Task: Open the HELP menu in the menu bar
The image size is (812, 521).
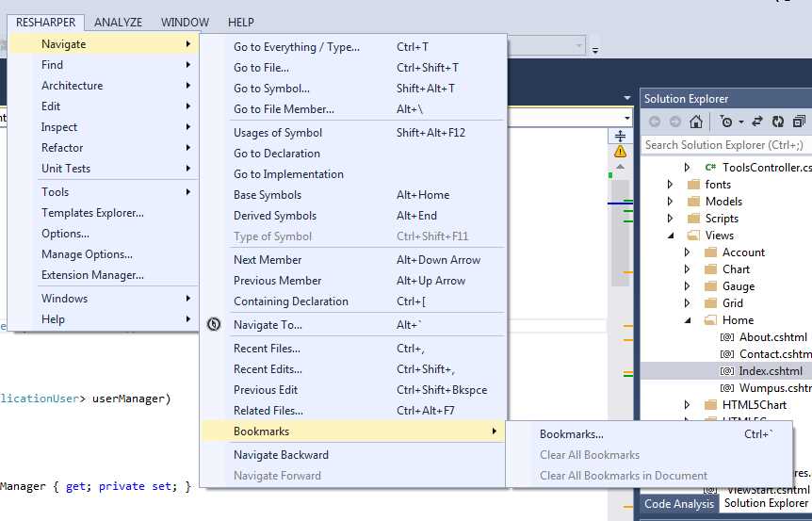Action: (x=241, y=23)
